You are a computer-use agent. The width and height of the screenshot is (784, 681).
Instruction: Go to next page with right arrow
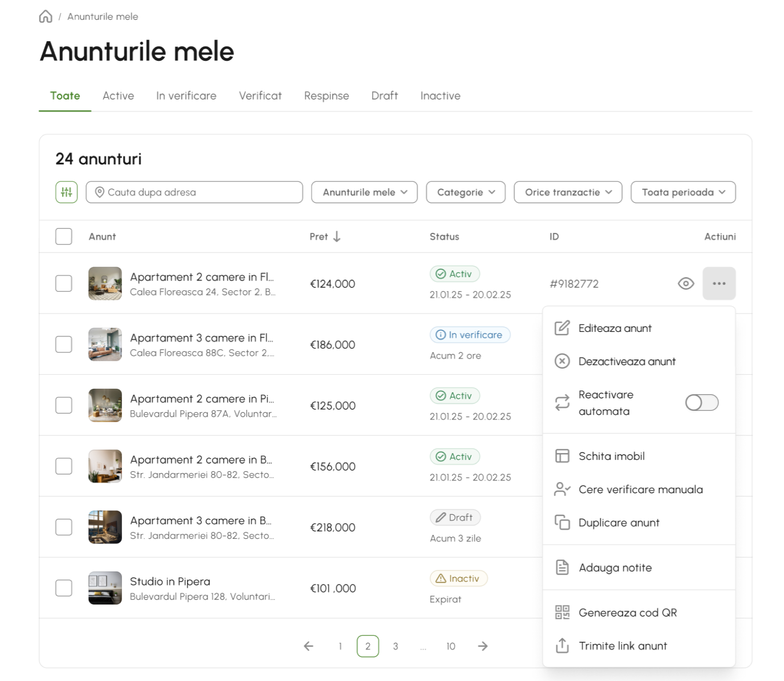tap(483, 646)
